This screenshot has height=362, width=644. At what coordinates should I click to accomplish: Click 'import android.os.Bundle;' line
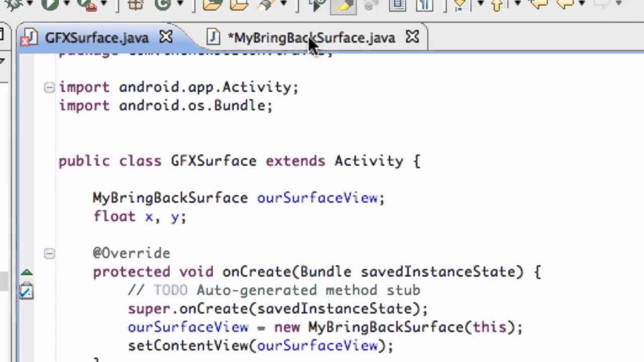pyautogui.click(x=166, y=106)
